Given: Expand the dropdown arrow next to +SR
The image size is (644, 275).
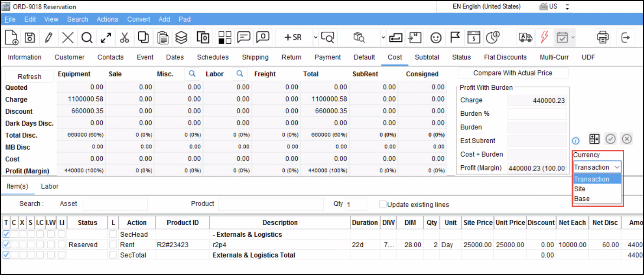Looking at the screenshot, I should click(315, 38).
